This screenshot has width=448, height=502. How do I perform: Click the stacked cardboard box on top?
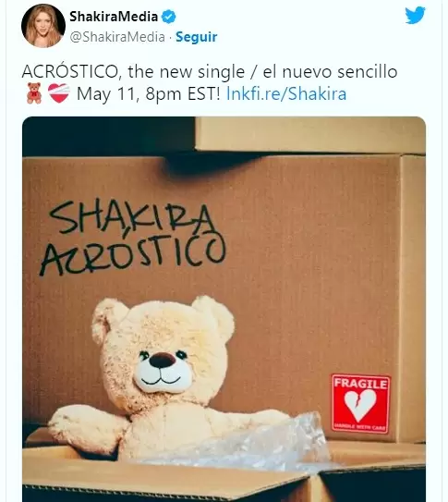[310, 134]
